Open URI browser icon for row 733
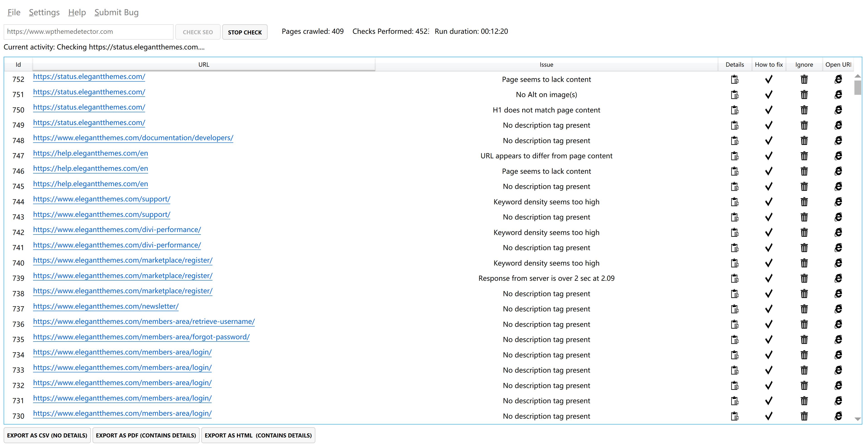Viewport: 868px width, 447px height. pos(838,370)
